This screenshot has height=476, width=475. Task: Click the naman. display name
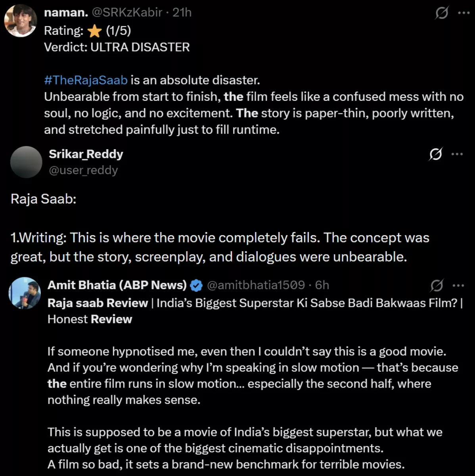click(x=66, y=13)
